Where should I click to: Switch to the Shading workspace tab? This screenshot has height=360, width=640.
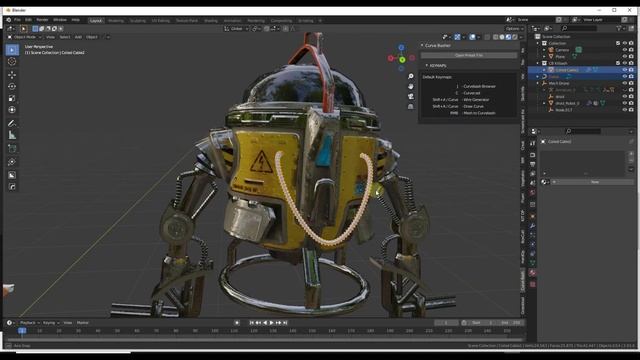(211, 20)
